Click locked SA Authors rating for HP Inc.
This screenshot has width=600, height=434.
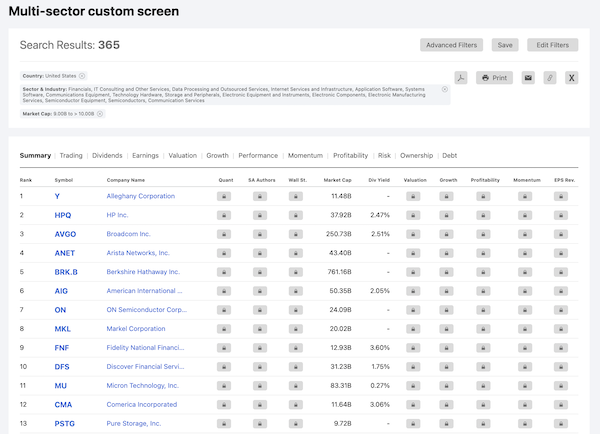260,215
